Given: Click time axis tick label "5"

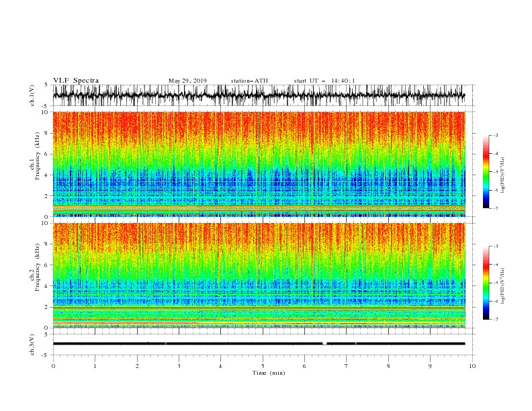Looking at the screenshot, I should [263, 366].
